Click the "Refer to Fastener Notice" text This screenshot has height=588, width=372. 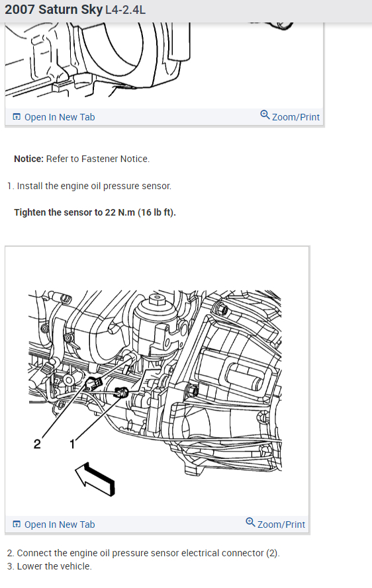[x=97, y=159]
